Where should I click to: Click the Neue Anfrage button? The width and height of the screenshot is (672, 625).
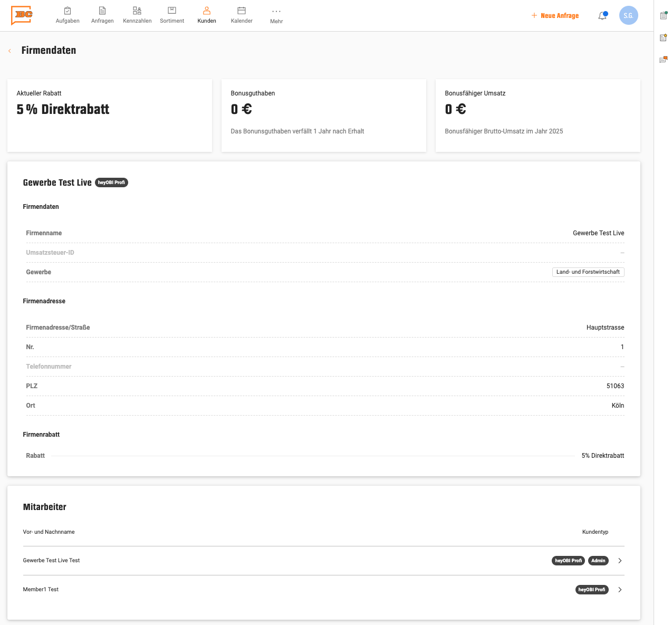tap(555, 16)
